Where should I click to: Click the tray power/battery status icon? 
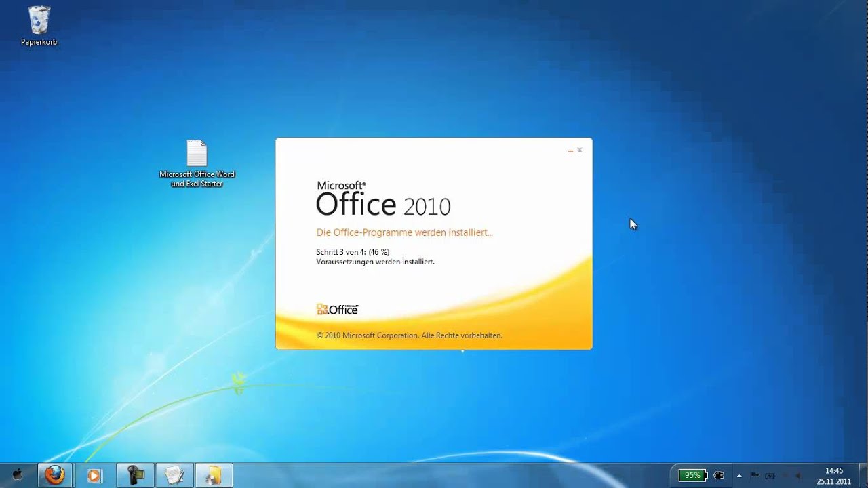pos(770,476)
